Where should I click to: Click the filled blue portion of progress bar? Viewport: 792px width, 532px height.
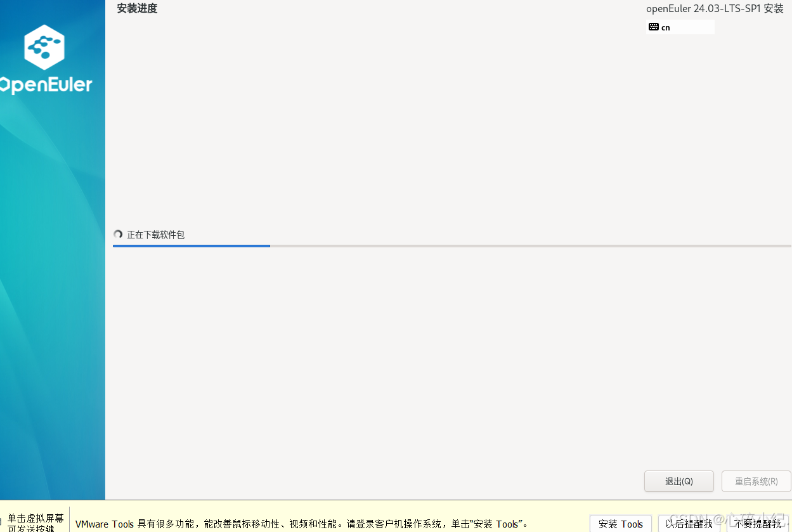[x=190, y=246]
